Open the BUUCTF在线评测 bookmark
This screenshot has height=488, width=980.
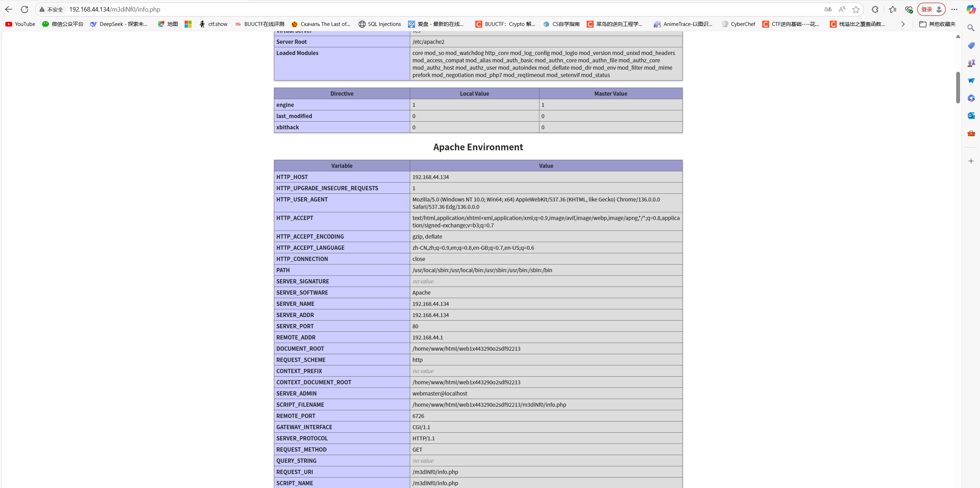(260, 24)
